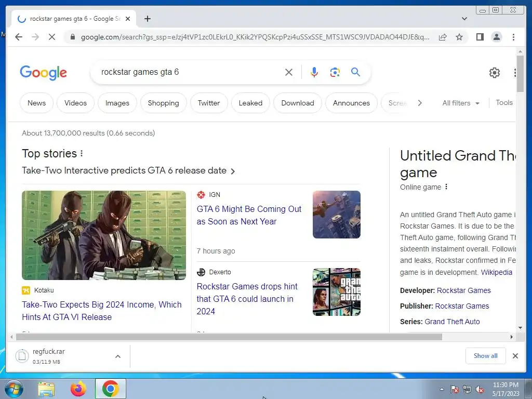This screenshot has width=532, height=399.
Task: Click the horizontal scrollbar thumb
Action: pos(229,337)
